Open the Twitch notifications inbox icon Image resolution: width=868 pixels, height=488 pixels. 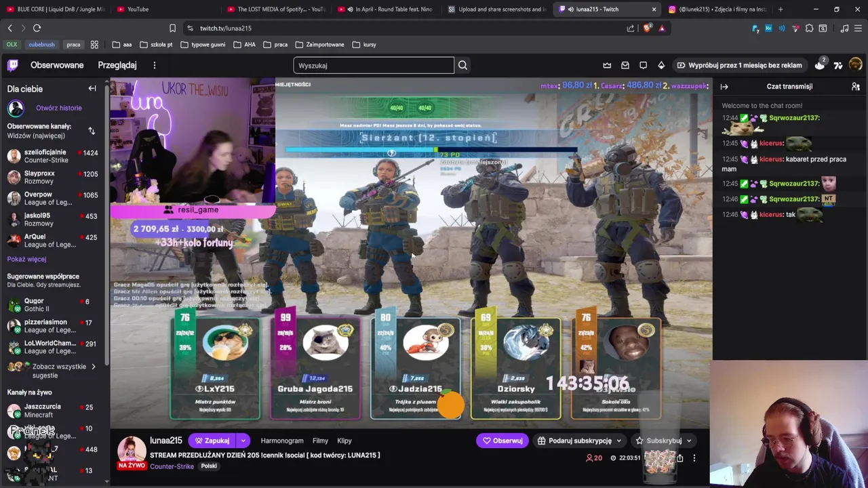point(625,65)
